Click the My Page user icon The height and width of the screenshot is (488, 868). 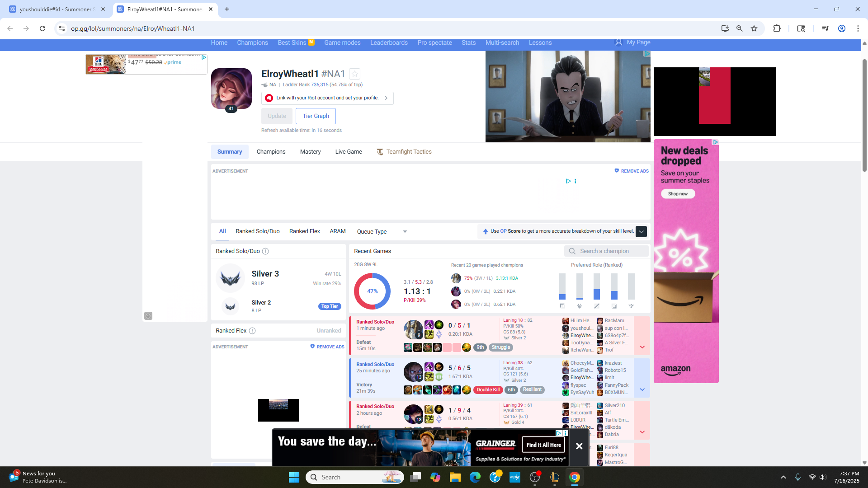click(618, 42)
